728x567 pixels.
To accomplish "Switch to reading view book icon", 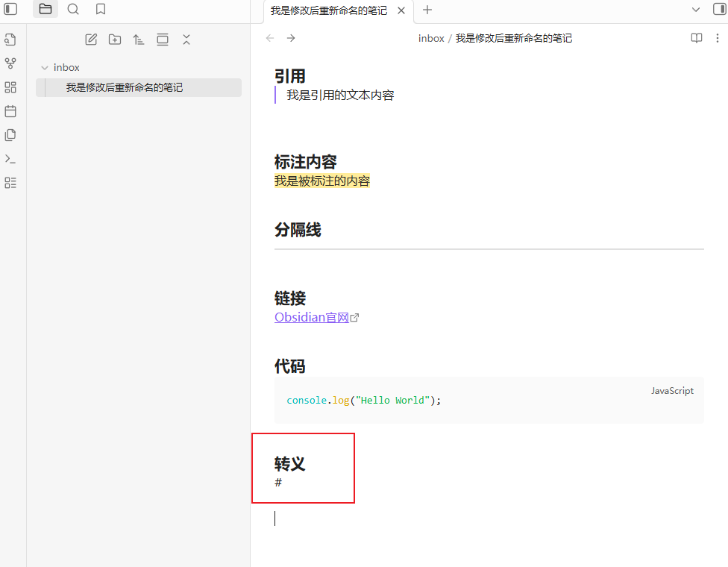I will tap(696, 38).
